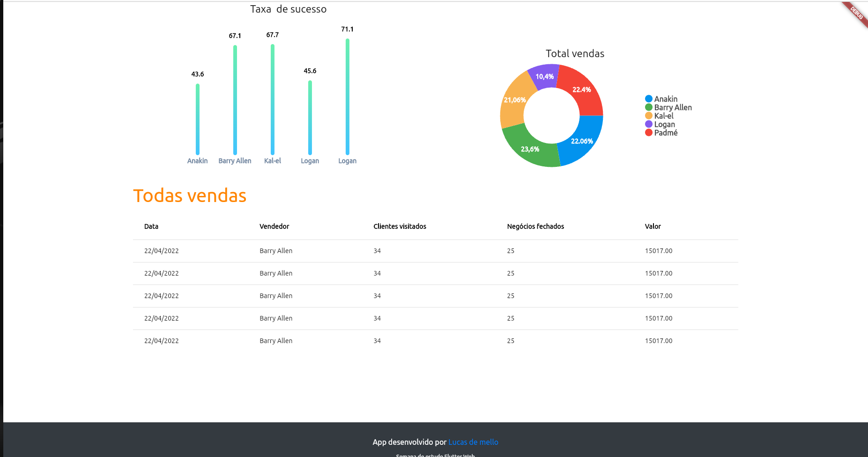Click the green Barry Allen legend dot
The image size is (868, 457).
(649, 107)
